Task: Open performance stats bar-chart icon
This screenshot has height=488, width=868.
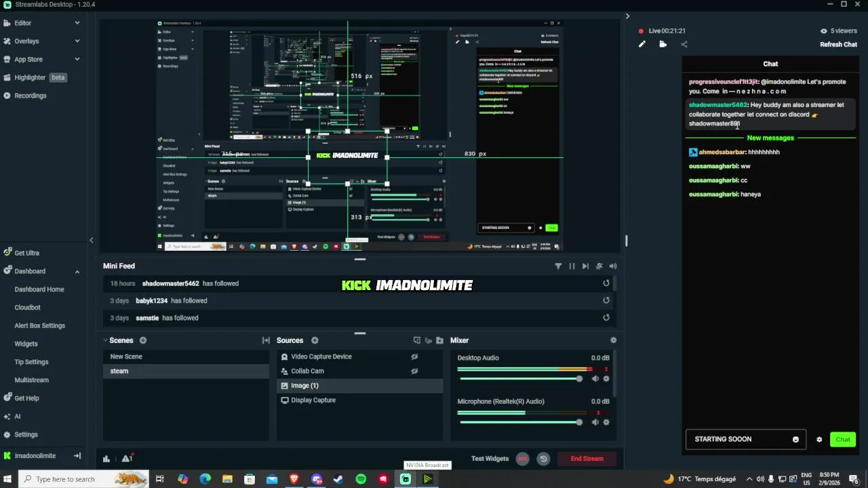Action: pyautogui.click(x=106, y=459)
